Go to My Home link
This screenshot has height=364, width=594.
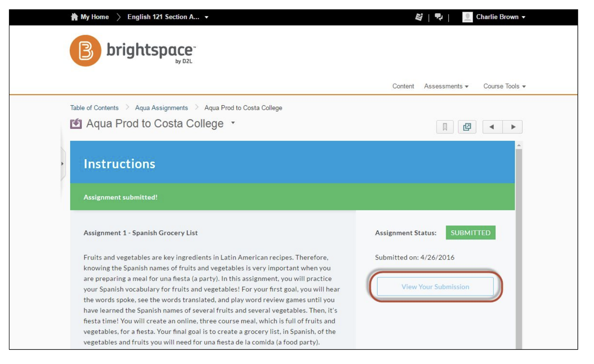click(95, 17)
